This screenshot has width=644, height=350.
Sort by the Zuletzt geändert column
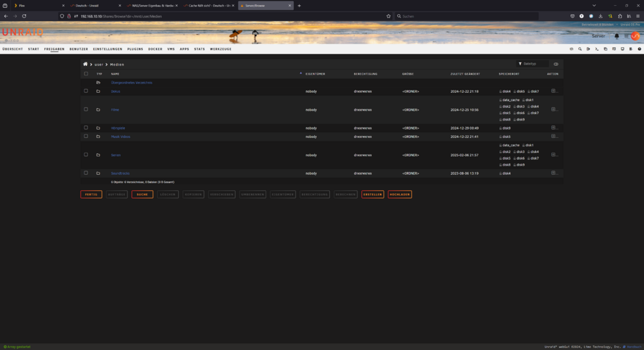[465, 74]
